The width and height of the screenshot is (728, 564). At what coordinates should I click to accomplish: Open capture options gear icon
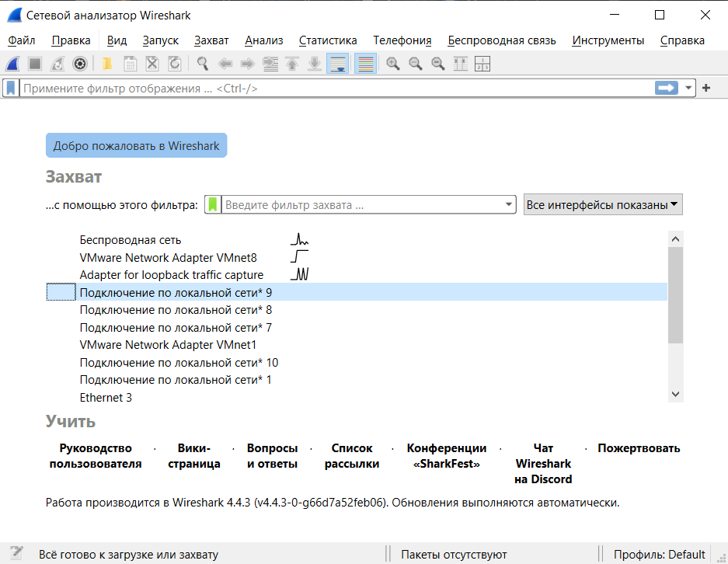click(80, 64)
